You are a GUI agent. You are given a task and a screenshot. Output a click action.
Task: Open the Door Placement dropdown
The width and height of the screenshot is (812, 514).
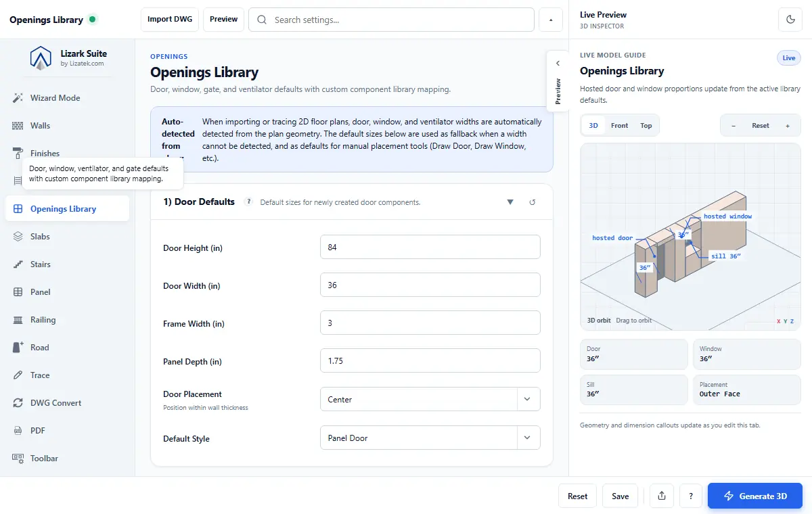[x=430, y=399]
